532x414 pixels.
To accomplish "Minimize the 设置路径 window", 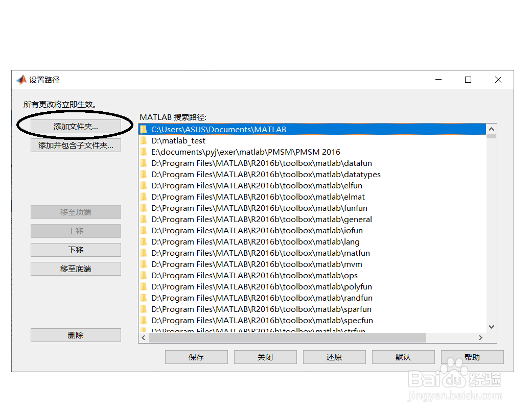I will click(438, 80).
